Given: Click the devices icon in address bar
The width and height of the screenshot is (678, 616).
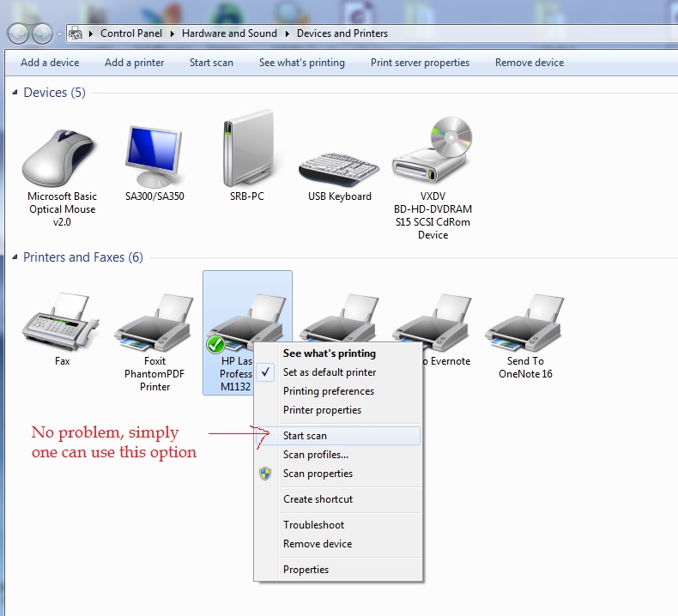Looking at the screenshot, I should pyautogui.click(x=76, y=33).
